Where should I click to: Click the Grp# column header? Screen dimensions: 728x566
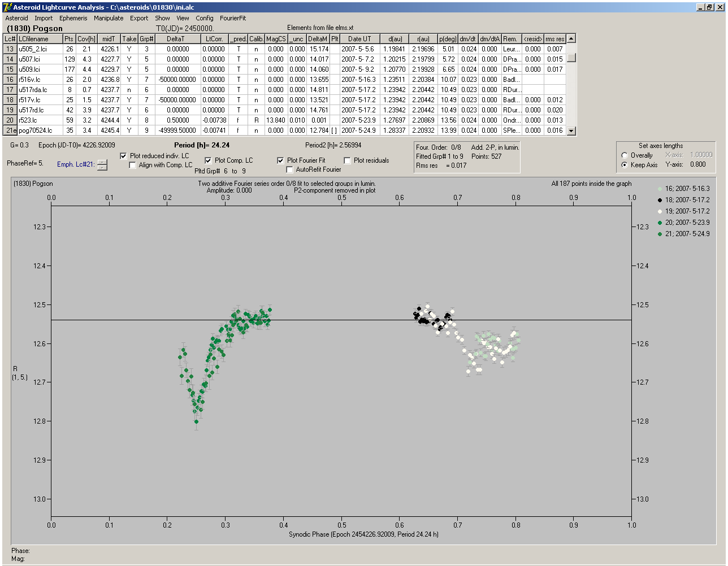146,39
